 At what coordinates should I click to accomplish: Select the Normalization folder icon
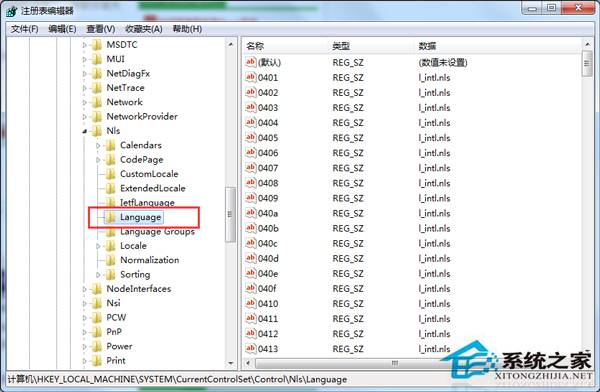pos(110,260)
